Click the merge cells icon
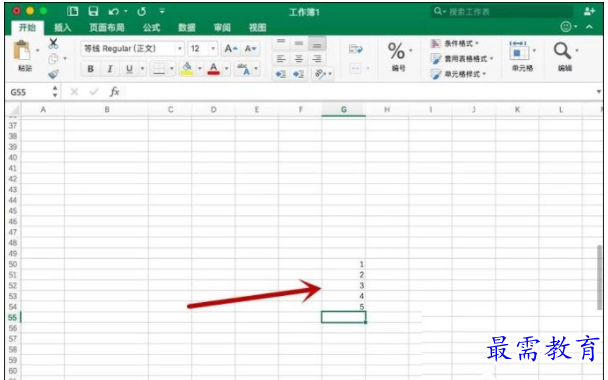The image size is (608, 380). tap(355, 69)
